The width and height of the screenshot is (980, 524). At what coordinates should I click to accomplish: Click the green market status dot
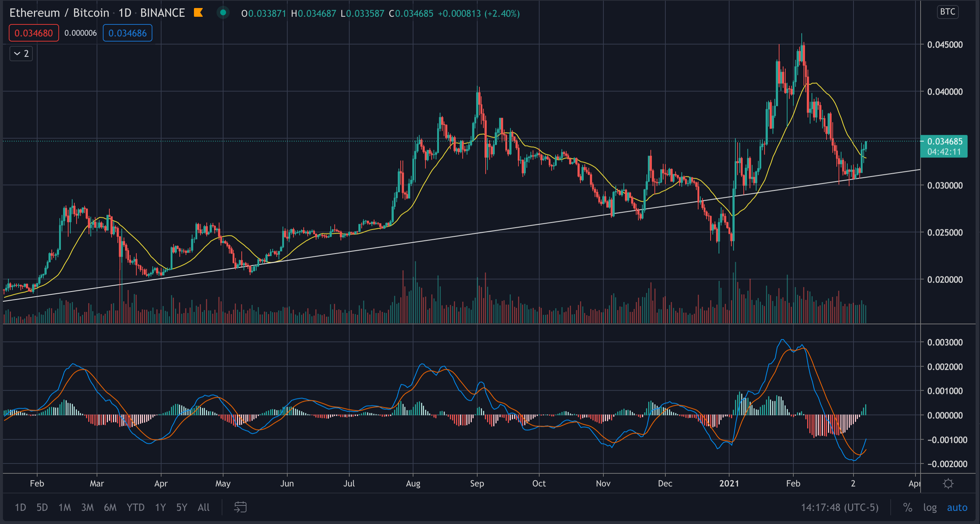pyautogui.click(x=223, y=12)
